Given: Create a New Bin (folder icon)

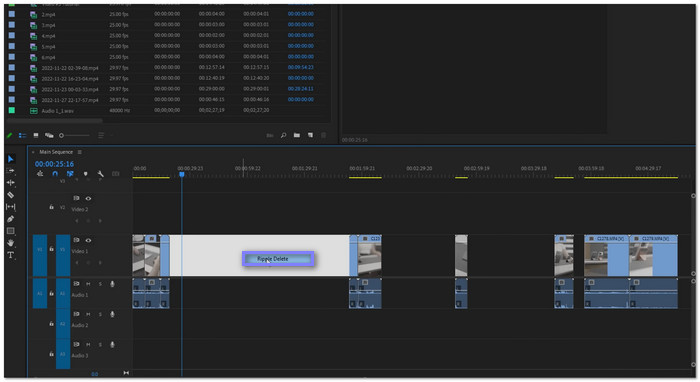Looking at the screenshot, I should (297, 135).
